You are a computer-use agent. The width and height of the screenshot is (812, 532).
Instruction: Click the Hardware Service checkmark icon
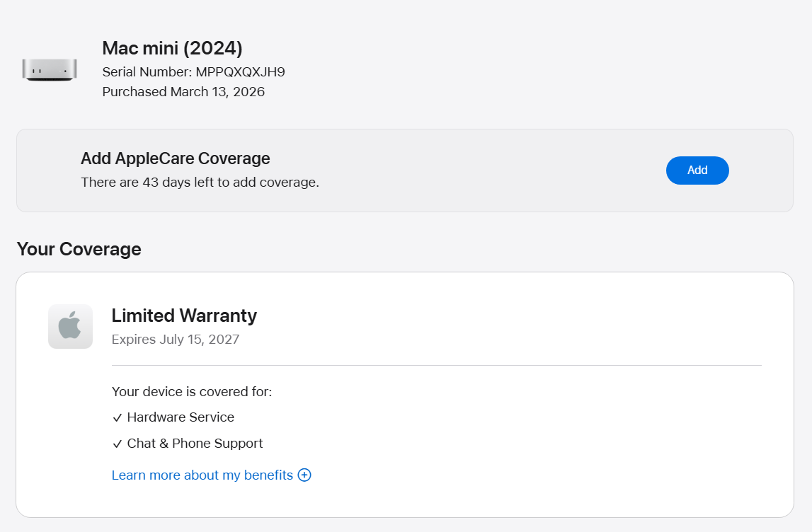(x=118, y=417)
